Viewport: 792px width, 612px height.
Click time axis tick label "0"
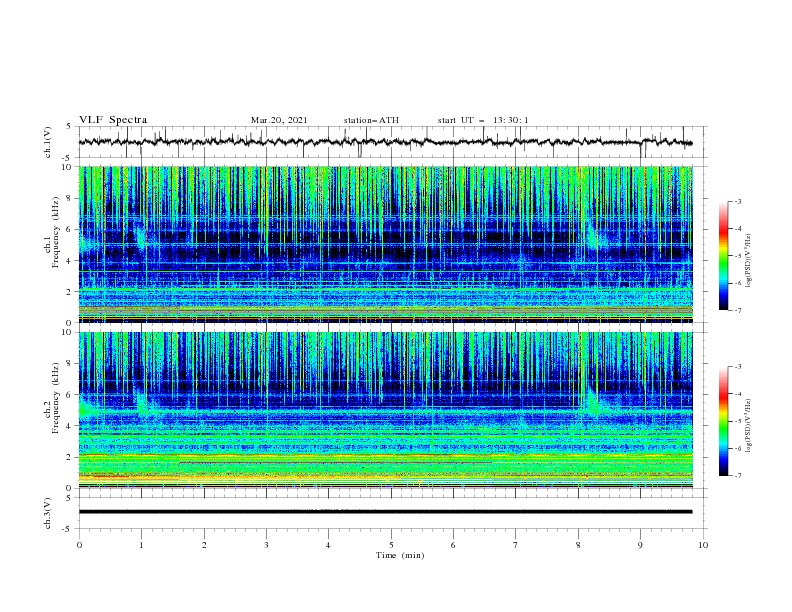pos(79,545)
